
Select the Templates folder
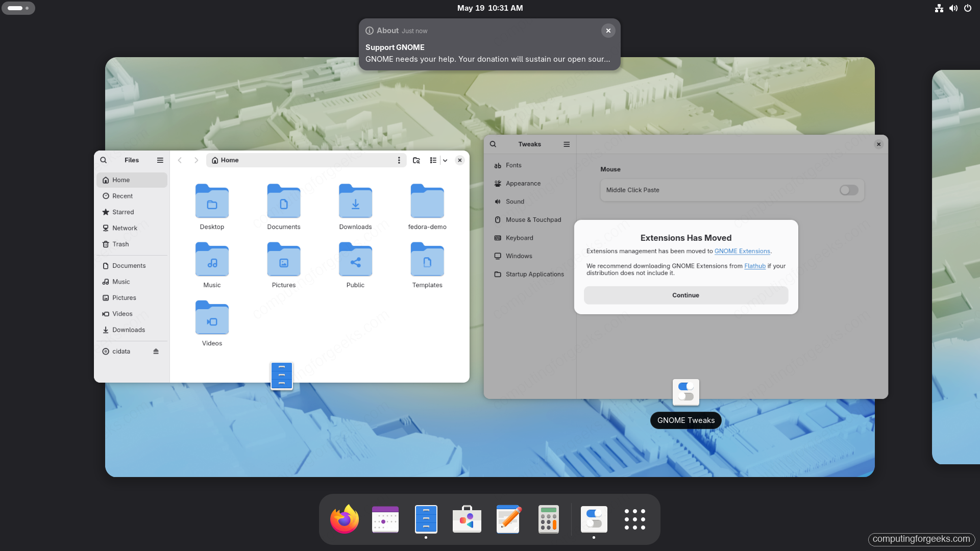[x=427, y=265]
